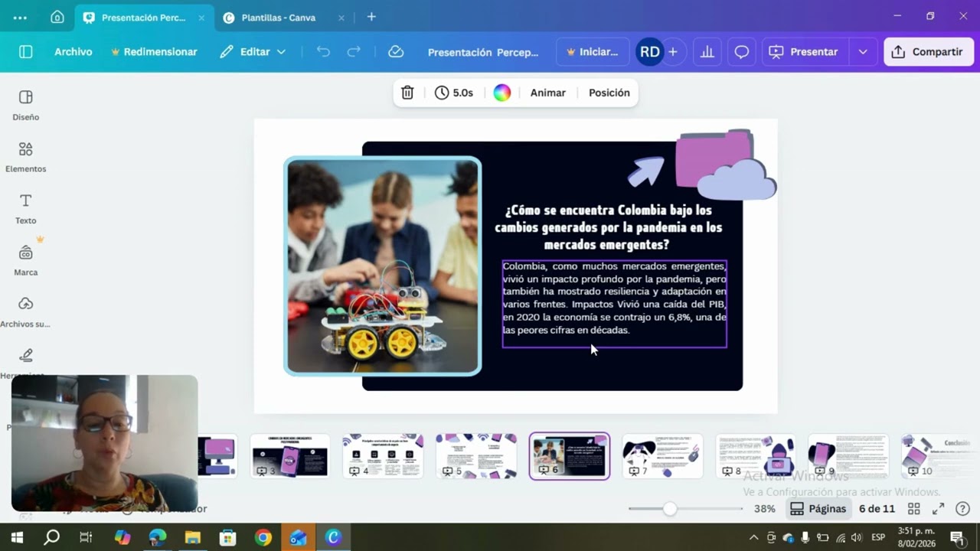Open the Marca brand panel
This screenshot has height=551, width=980.
pos(25,261)
